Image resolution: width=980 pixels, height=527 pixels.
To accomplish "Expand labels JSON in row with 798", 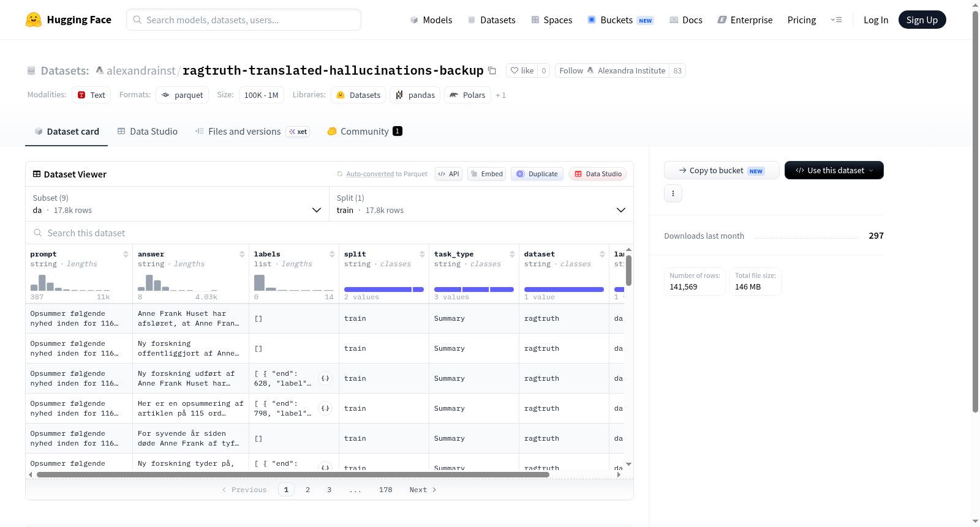I will tap(325, 408).
